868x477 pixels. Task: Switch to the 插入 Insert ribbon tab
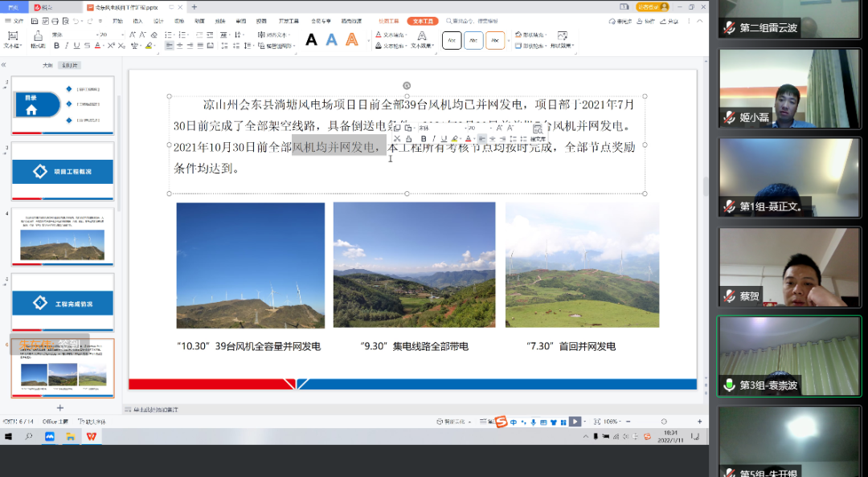138,21
